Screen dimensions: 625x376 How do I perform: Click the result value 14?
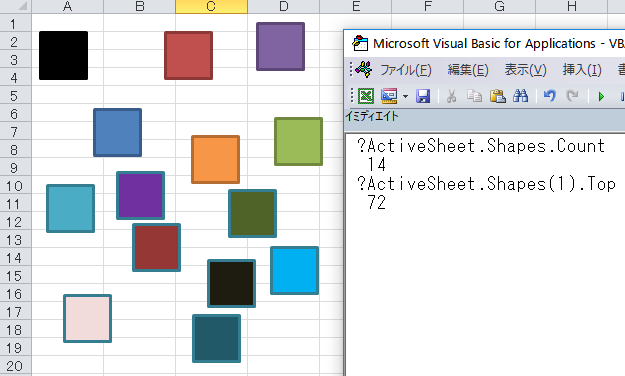(x=377, y=164)
